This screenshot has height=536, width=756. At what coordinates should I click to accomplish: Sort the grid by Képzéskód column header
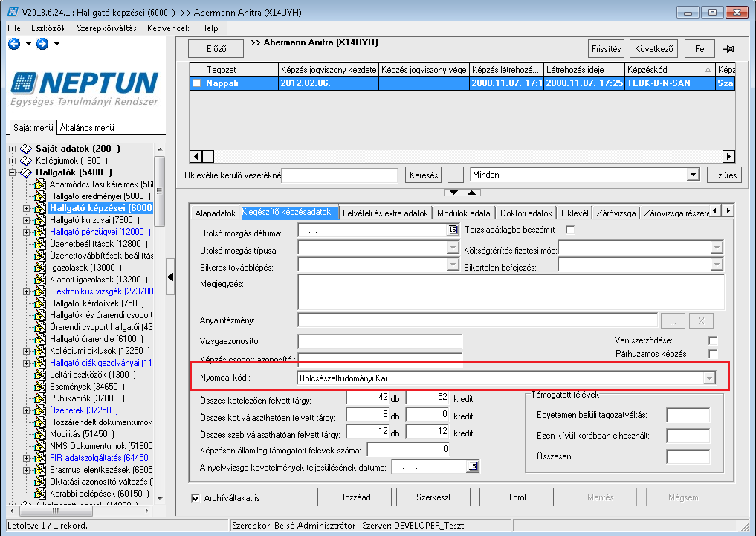[670, 69]
